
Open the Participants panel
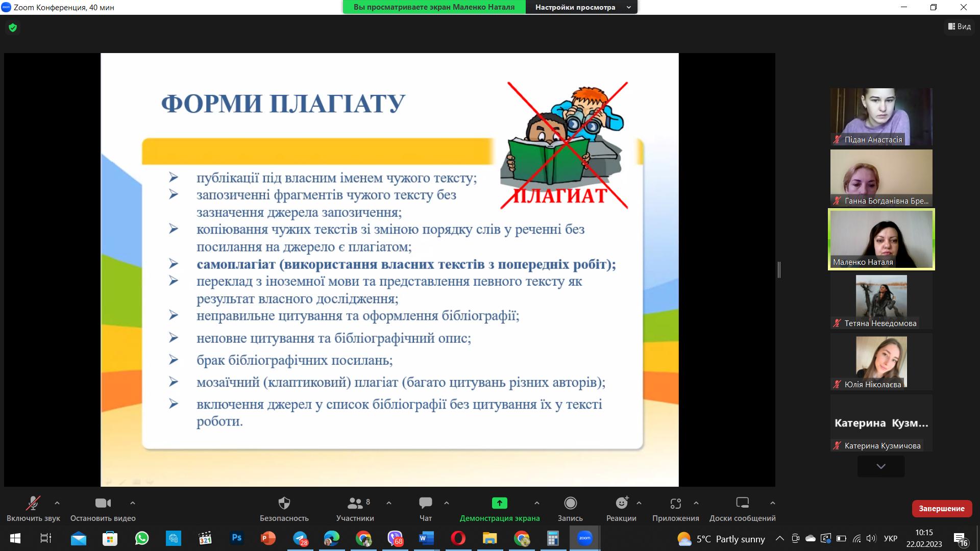coord(355,504)
